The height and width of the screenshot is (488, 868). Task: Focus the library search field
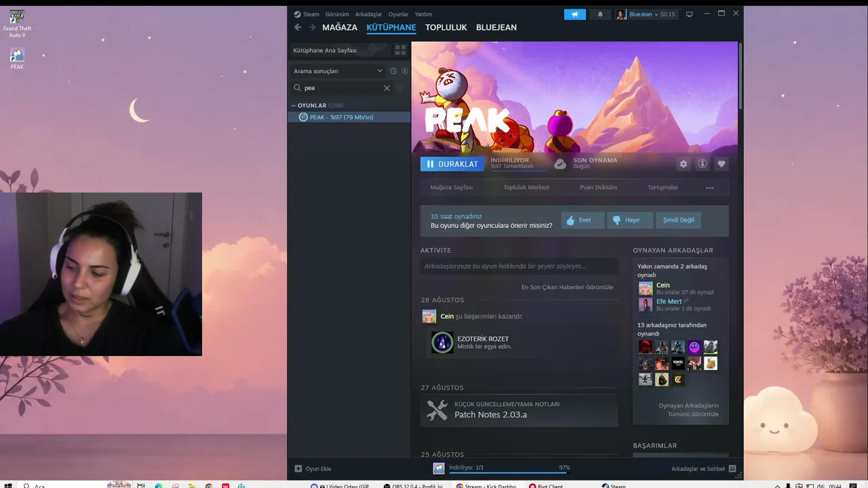[x=342, y=88]
